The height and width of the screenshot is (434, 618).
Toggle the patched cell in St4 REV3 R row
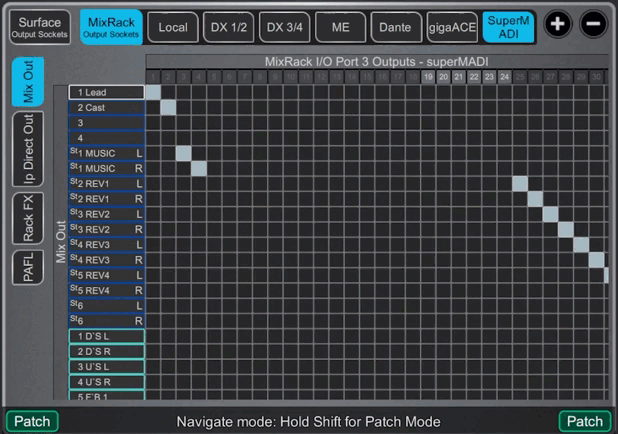click(x=596, y=260)
